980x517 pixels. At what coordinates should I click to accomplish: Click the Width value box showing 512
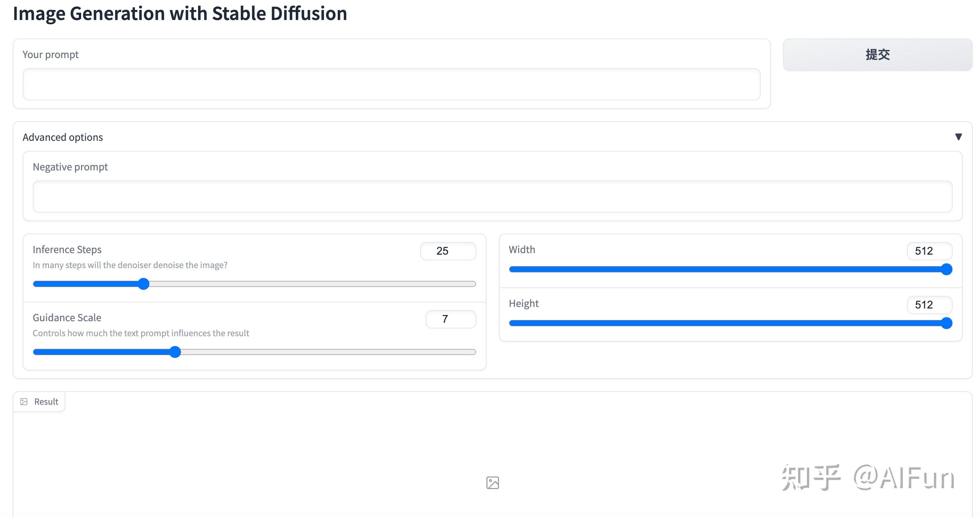click(929, 251)
